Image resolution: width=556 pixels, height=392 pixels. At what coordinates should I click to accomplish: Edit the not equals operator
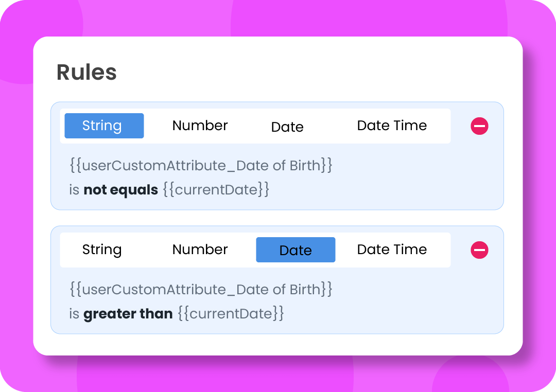click(x=120, y=190)
